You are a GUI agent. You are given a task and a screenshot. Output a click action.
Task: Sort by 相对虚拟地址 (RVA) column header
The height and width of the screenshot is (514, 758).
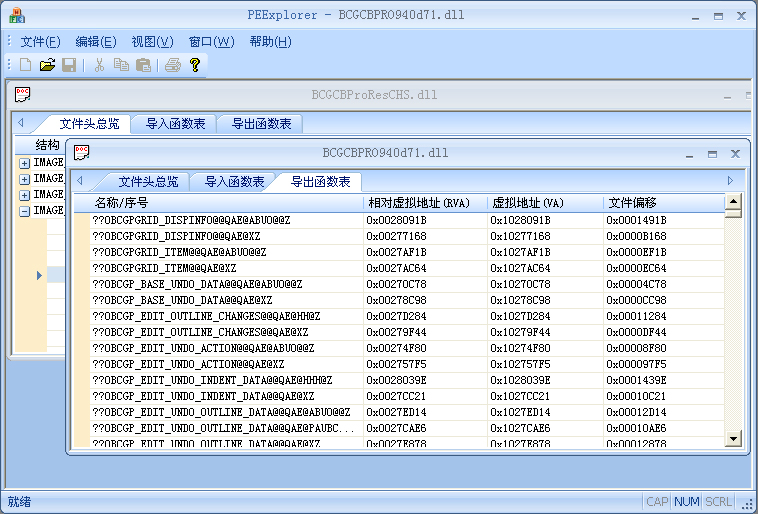[x=425, y=203]
